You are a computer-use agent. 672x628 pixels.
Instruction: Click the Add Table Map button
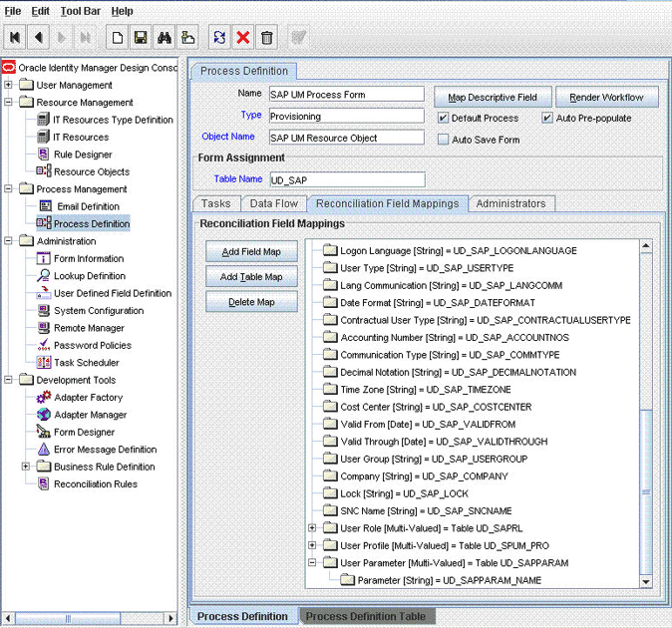tap(251, 277)
